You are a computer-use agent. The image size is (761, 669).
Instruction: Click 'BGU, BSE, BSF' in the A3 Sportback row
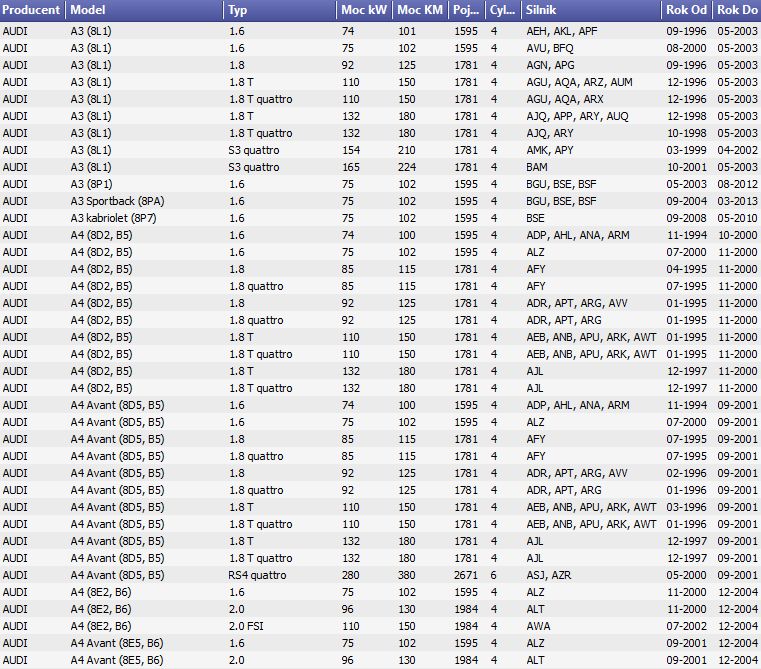tap(562, 201)
